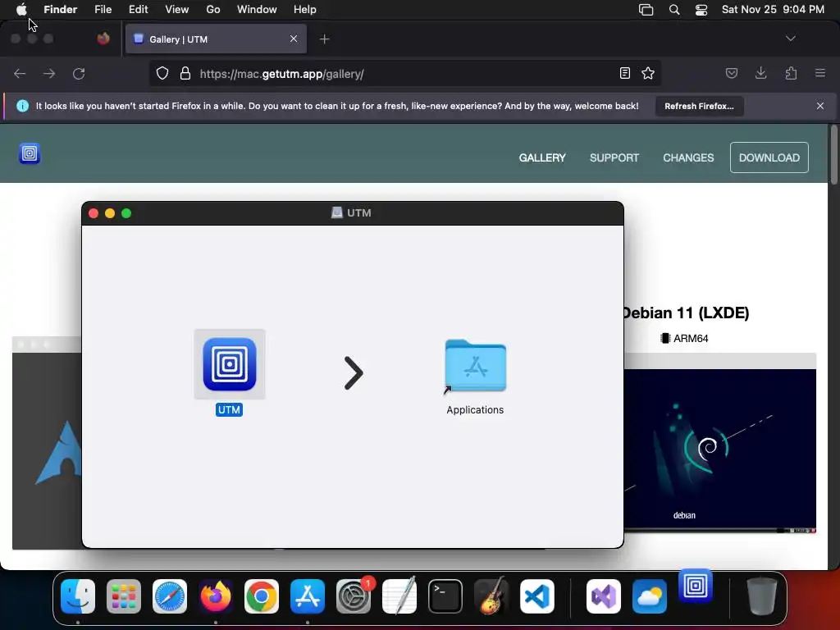This screenshot has width=840, height=630.
Task: Open the Window menu
Action: point(257,10)
